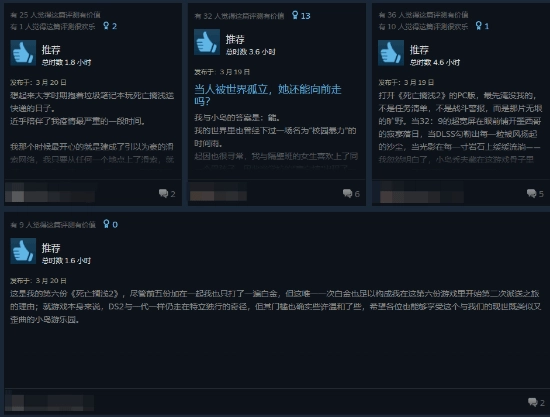
Task: Expand faded review text about 大学时期
Action: [x=92, y=127]
